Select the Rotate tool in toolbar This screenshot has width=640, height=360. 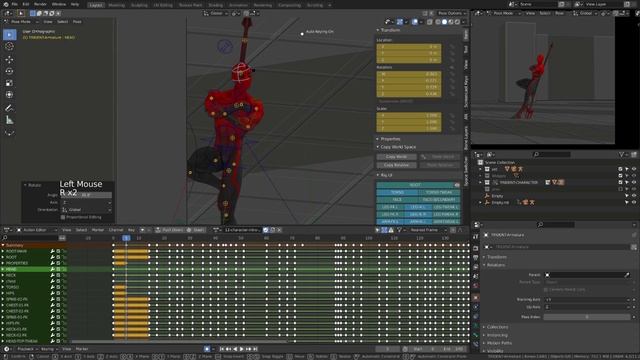[9, 71]
